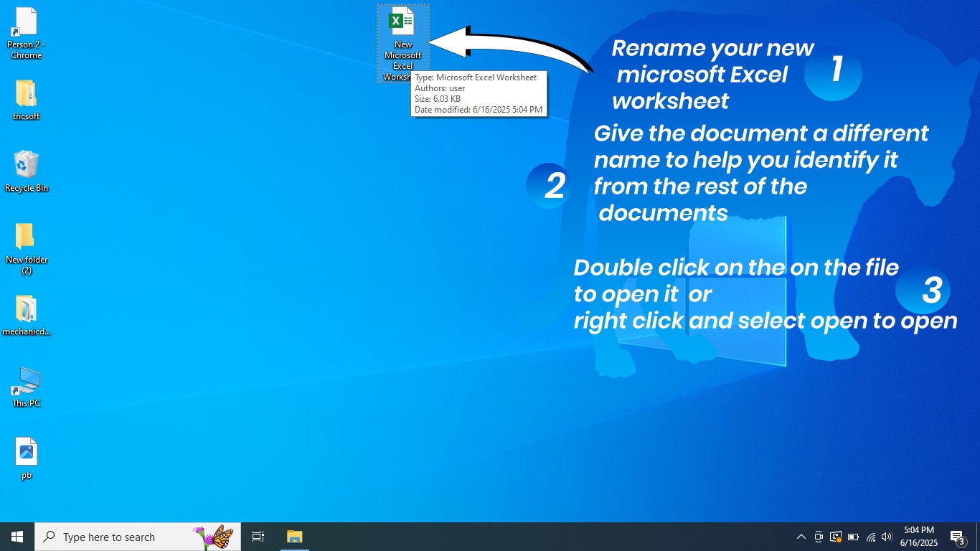Open notifications showing 3 new alerts
The height and width of the screenshot is (551, 980).
(957, 536)
